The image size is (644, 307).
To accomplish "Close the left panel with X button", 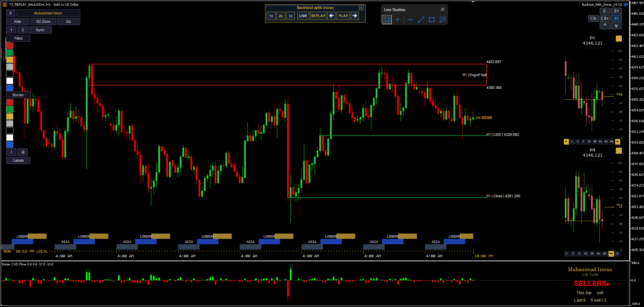I will tap(11, 13).
